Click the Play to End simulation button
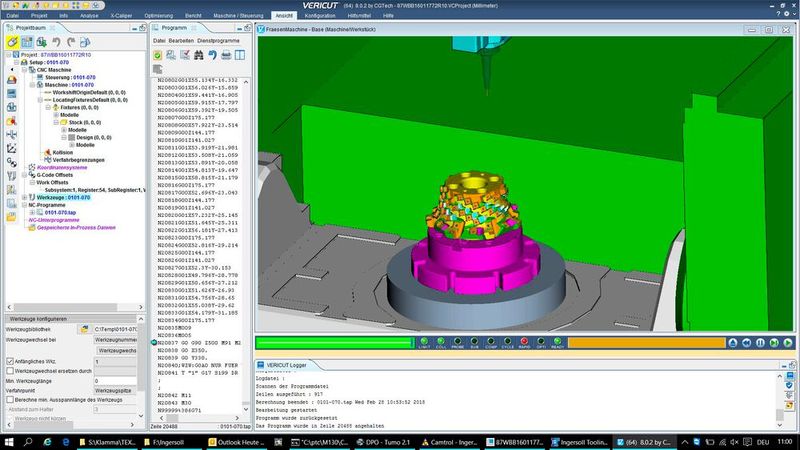Viewport: 800px width, 450px height. click(x=788, y=343)
